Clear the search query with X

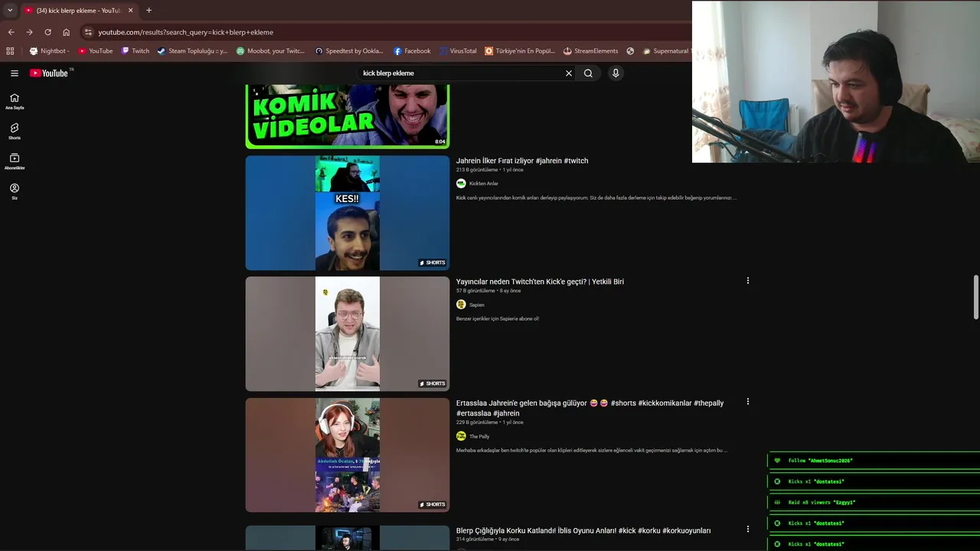click(569, 73)
